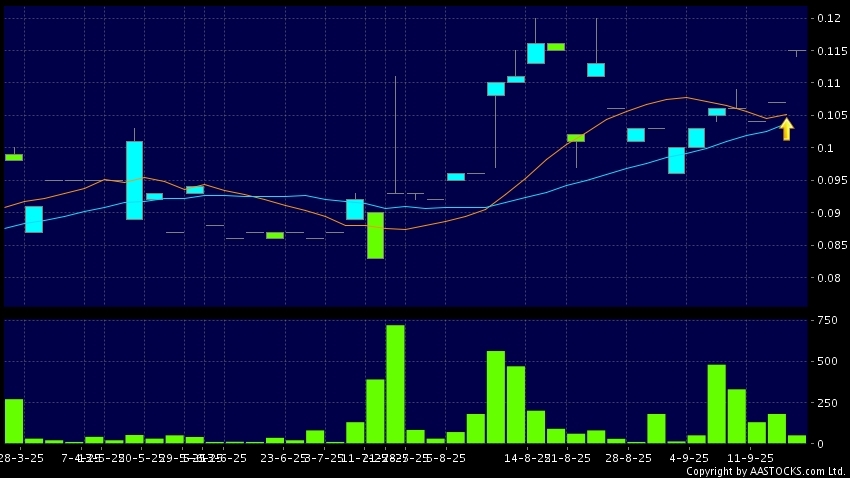Select the 28-3-25 date label

click(22, 458)
